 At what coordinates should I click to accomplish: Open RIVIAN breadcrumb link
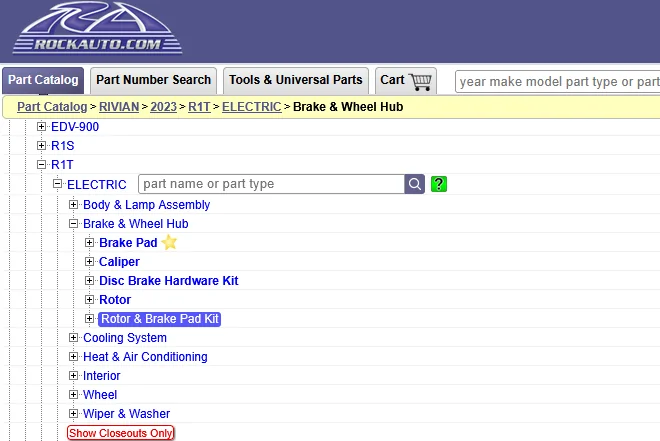coord(119,107)
